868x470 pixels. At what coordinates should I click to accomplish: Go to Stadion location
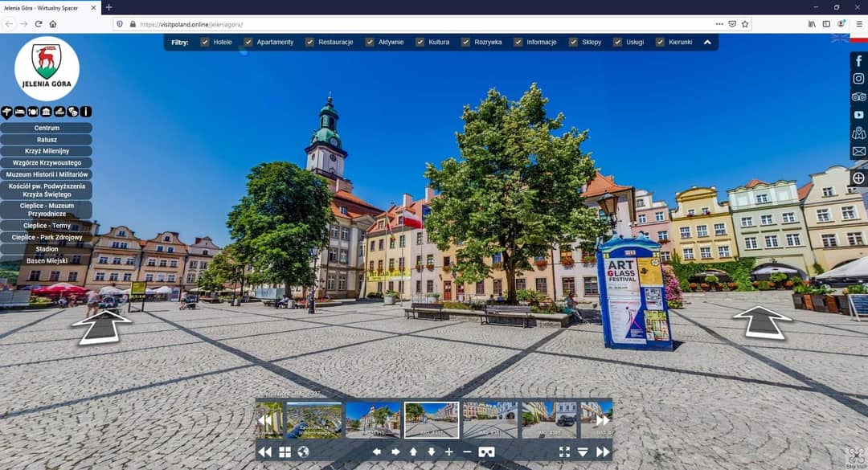click(47, 249)
